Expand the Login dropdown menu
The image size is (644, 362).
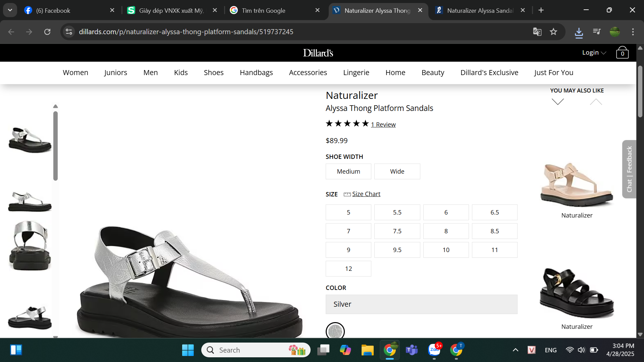point(594,53)
